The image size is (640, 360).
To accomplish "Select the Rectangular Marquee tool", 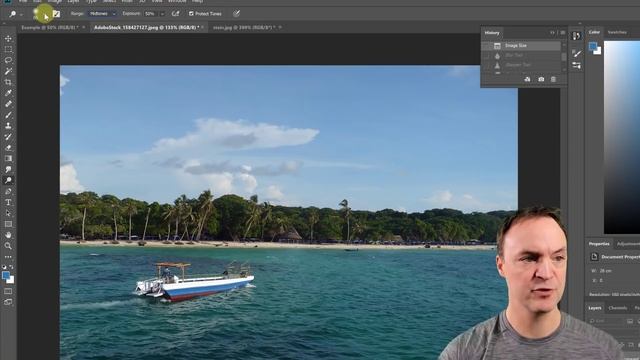I will coord(8,49).
